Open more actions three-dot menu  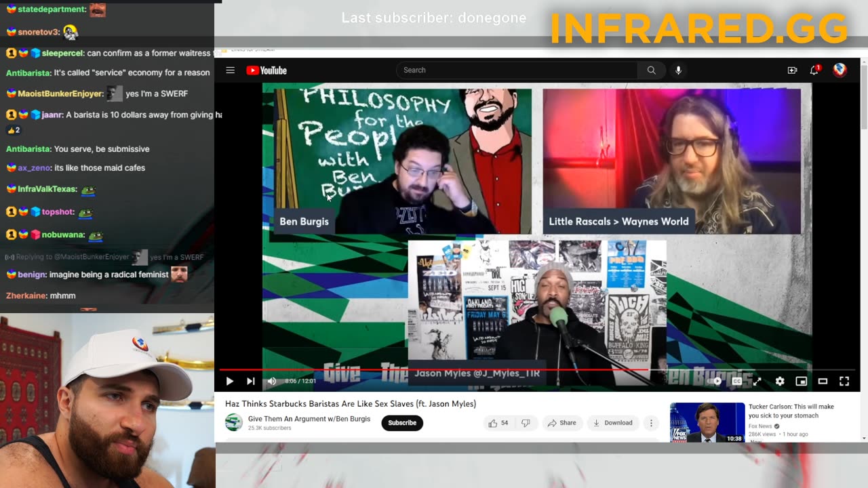point(651,423)
